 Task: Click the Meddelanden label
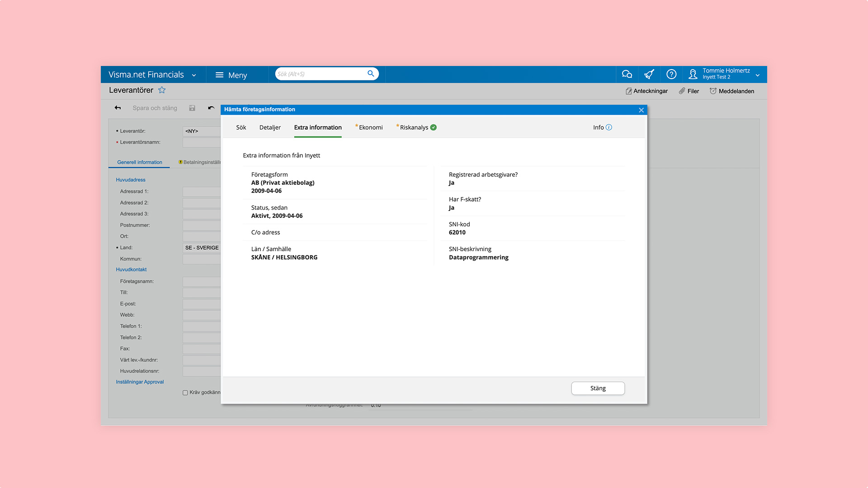point(736,91)
